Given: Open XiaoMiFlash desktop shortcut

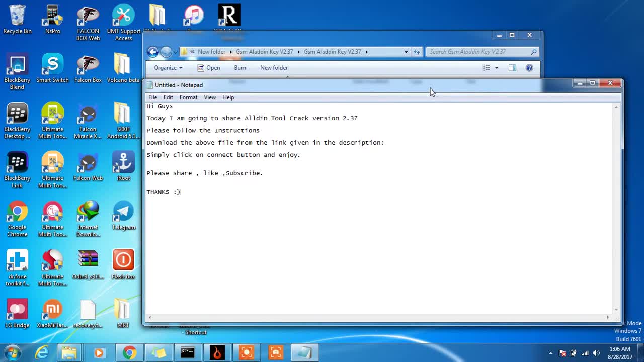Looking at the screenshot, I should 52,314.
